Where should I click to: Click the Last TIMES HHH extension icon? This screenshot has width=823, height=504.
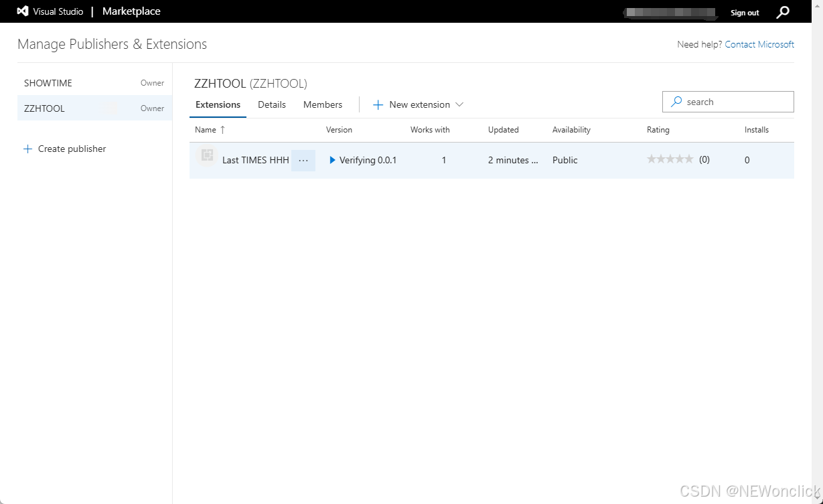pyautogui.click(x=207, y=156)
